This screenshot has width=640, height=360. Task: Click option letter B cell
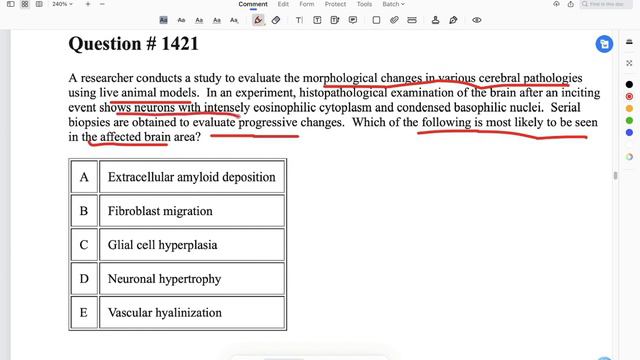pyautogui.click(x=84, y=211)
